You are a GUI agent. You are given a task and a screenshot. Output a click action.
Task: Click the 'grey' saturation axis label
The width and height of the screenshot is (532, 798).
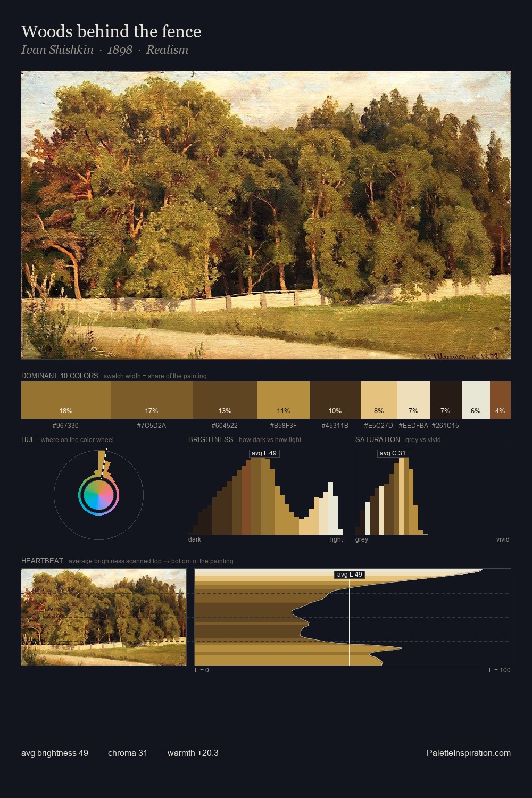(x=362, y=539)
